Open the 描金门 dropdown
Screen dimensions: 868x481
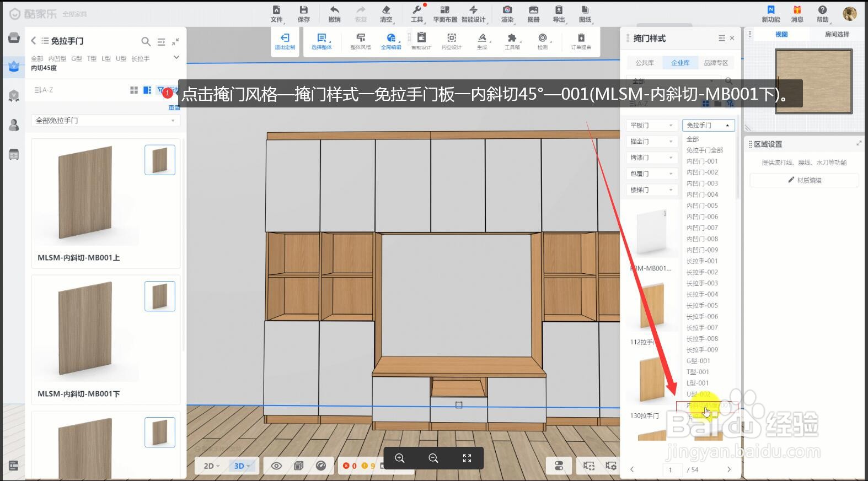click(651, 142)
